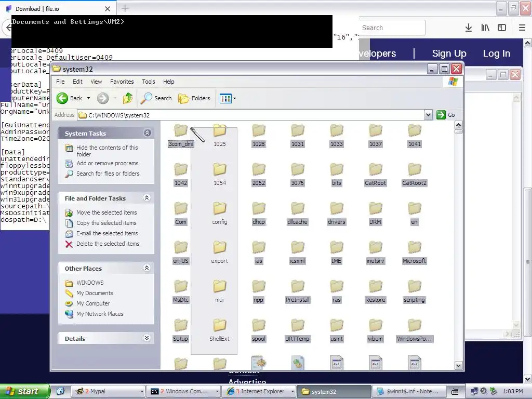The image size is (532, 399).
Task: Open the Internet Explorer taskbar group dropdown
Action: click(x=292, y=392)
